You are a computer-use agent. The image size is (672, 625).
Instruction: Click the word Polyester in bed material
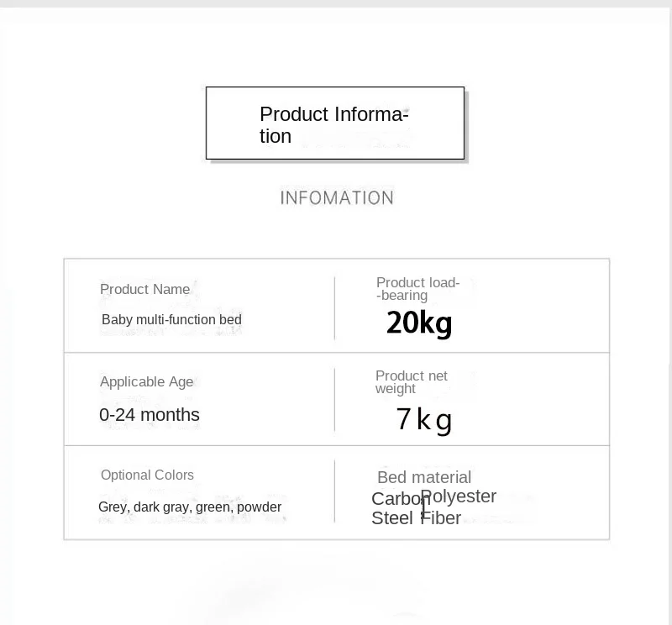(459, 496)
